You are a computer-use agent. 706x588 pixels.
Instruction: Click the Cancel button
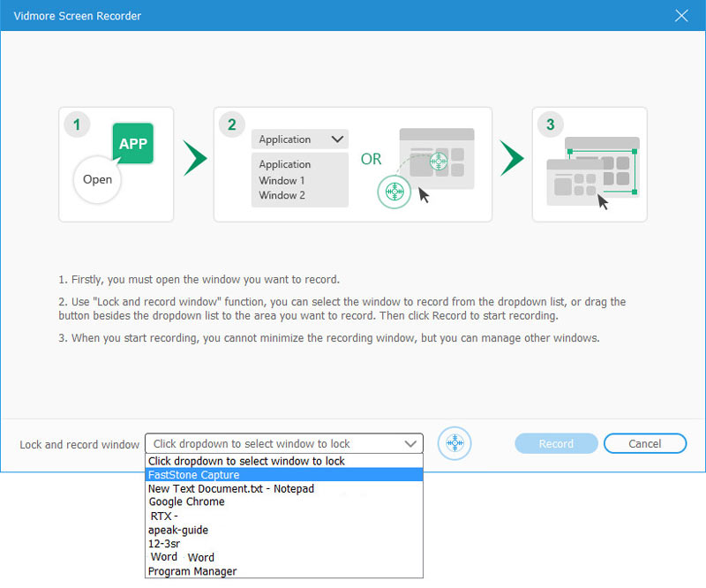point(645,444)
